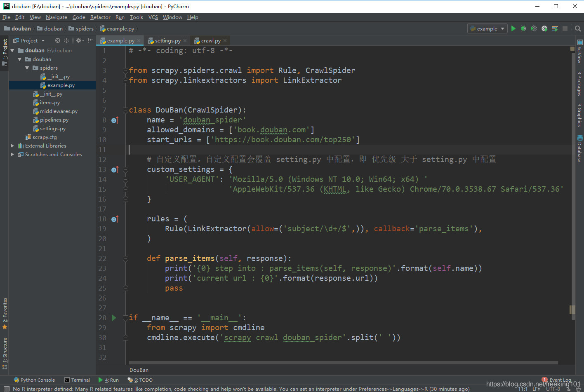The width and height of the screenshot is (584, 392).
Task: Collapse root douban E:\douban folder
Action: click(x=12, y=50)
